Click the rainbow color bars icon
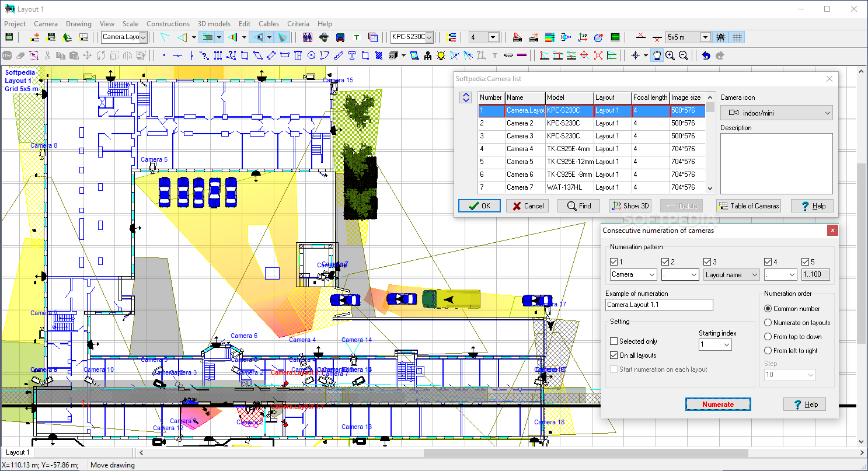The height and width of the screenshot is (471, 868). click(x=549, y=37)
